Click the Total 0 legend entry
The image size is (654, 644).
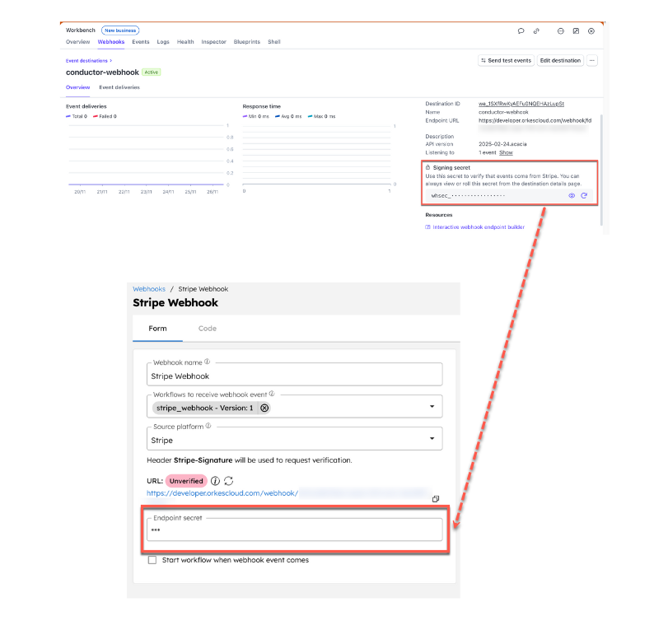(x=77, y=116)
